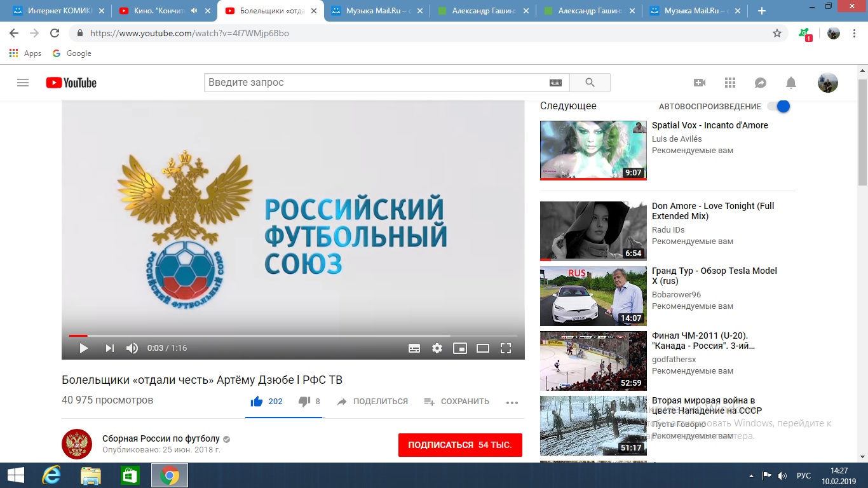Open the Don Amore - Love Tonight title
868x488 pixels.
(x=713, y=211)
